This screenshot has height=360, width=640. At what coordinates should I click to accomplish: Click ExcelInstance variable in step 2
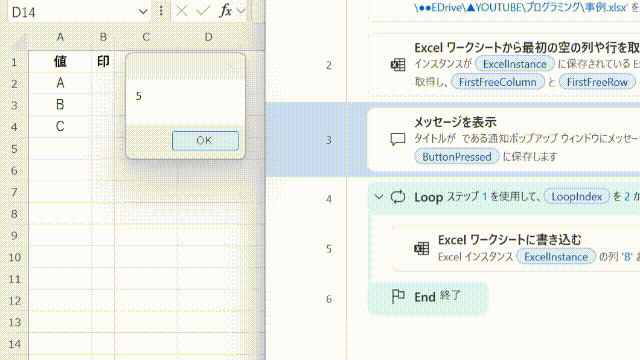[x=514, y=64]
